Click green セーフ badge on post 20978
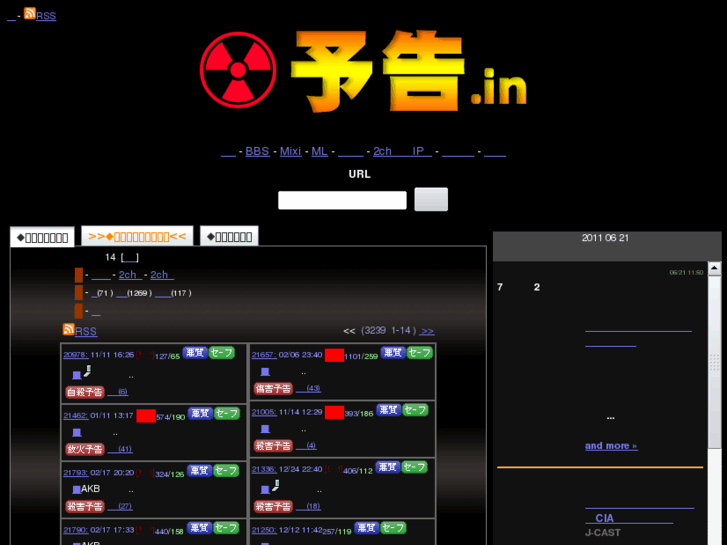 point(222,353)
